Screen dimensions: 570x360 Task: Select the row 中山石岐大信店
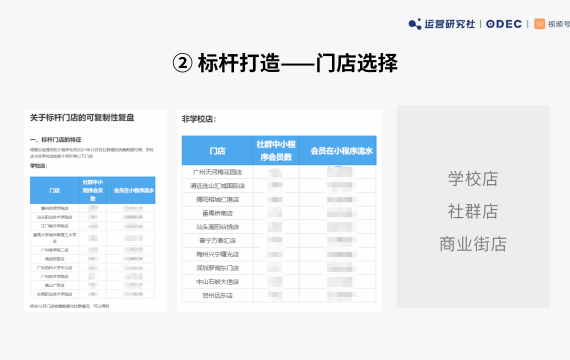279,281
